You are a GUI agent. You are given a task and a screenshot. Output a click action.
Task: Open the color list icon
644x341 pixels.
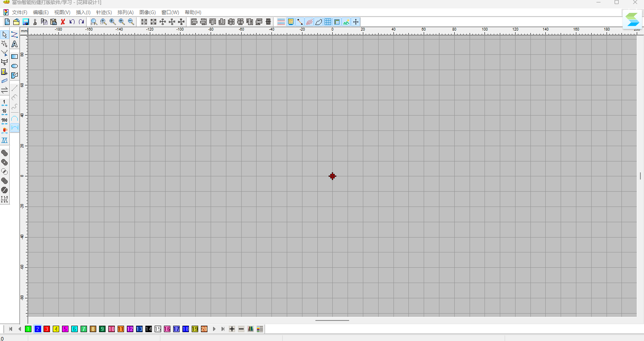[x=260, y=329]
